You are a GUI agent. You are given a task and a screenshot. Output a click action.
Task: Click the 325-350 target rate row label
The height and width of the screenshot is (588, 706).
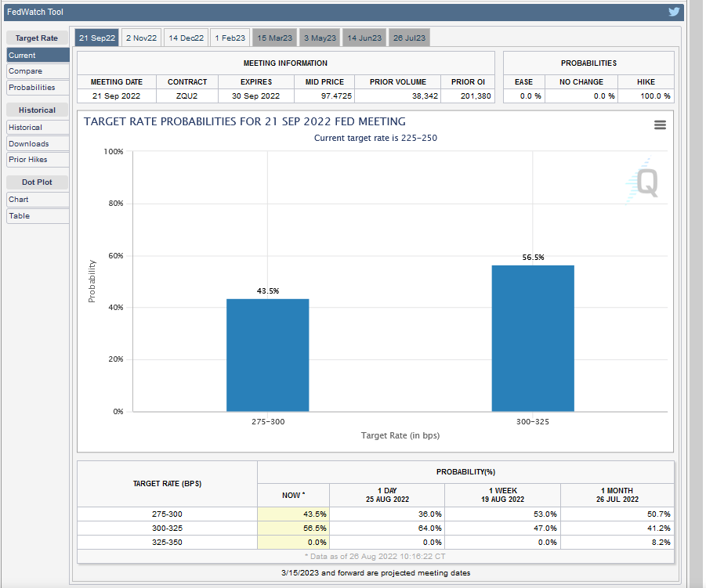pyautogui.click(x=167, y=542)
